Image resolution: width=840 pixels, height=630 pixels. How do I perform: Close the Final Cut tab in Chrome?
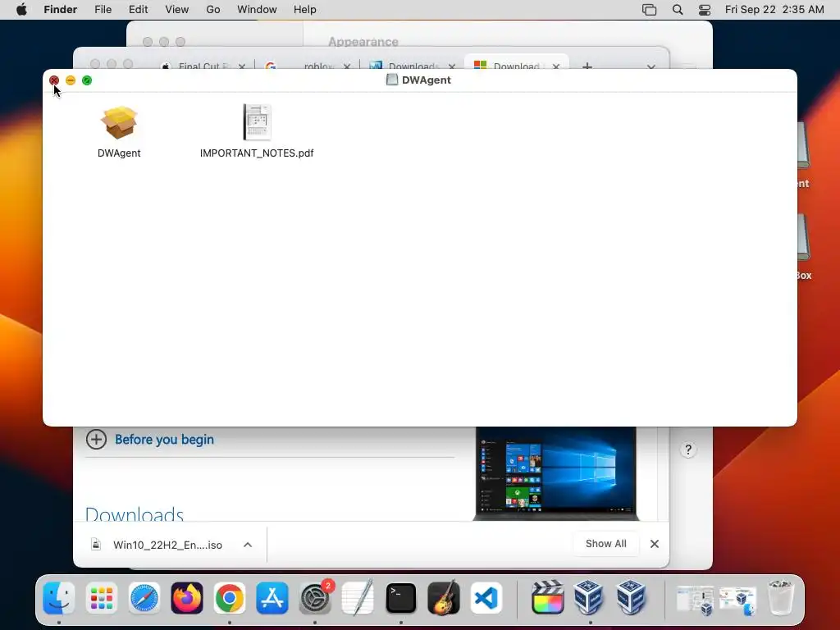click(242, 66)
